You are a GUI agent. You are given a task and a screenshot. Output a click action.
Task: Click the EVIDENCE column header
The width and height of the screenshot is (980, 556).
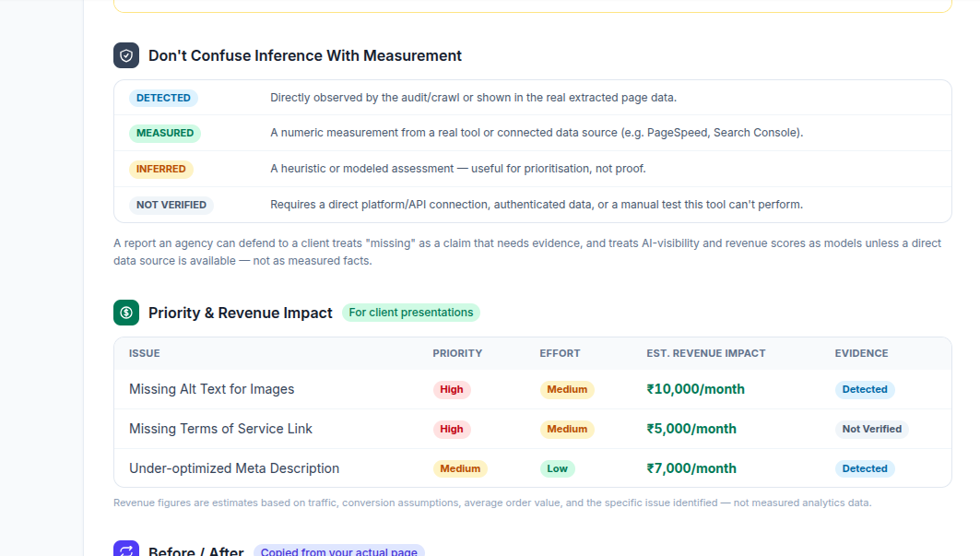point(861,353)
